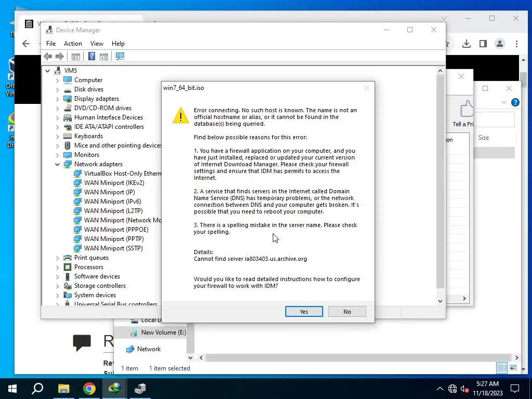532x399 pixels.
Task: Select Software devices category
Action: point(97,276)
